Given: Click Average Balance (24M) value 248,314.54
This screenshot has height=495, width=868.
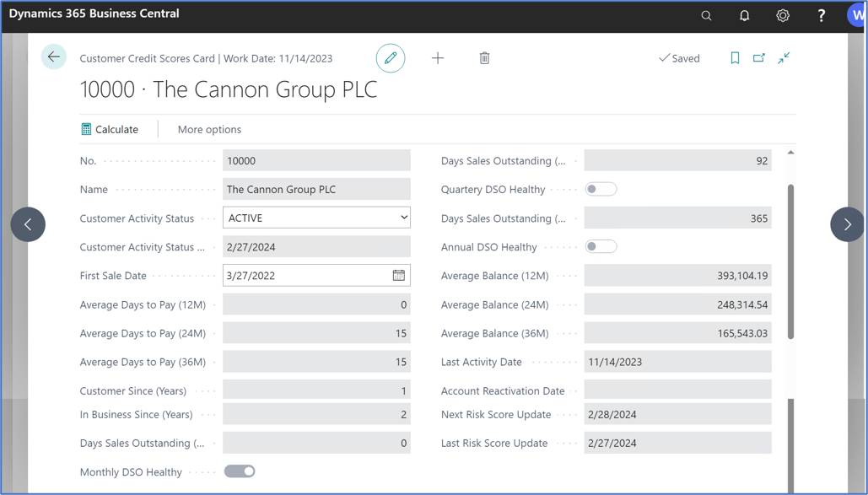Looking at the screenshot, I should tap(677, 304).
